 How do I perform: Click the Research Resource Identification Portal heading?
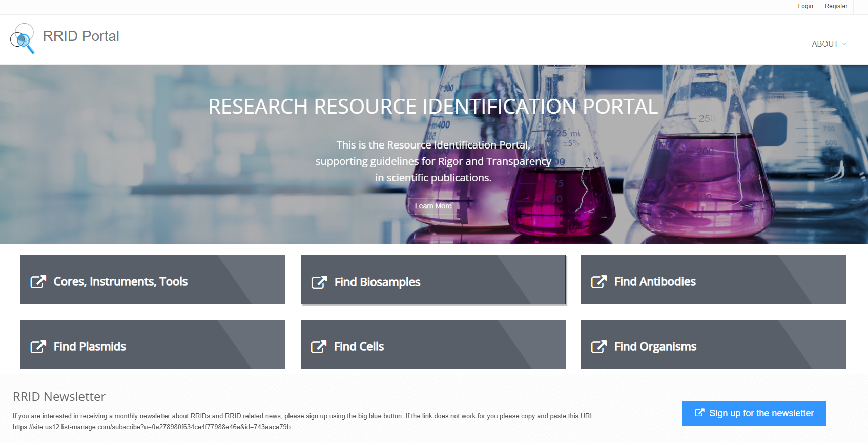coord(433,107)
